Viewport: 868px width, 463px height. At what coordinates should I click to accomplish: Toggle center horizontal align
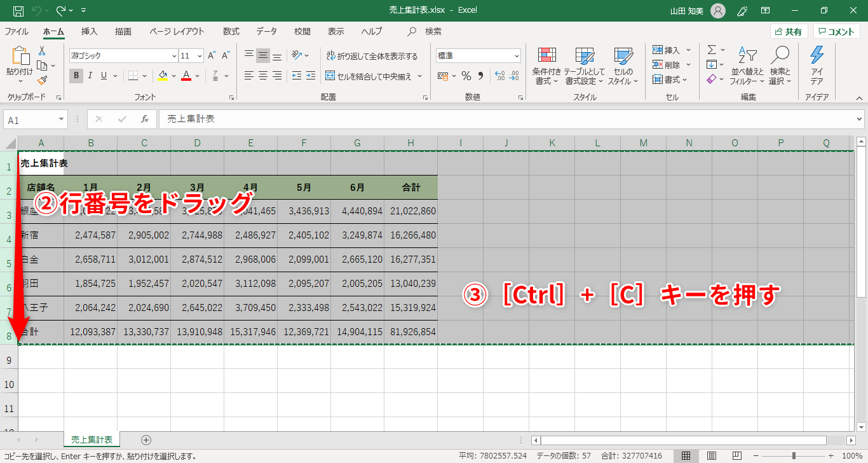[262, 76]
